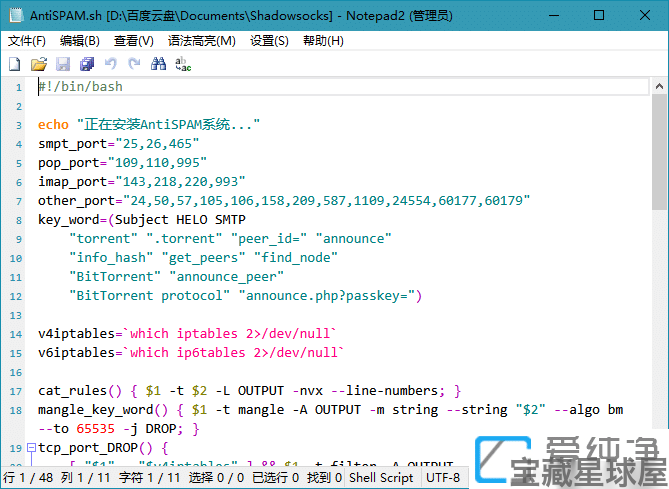Click the smpt_port variable on line 4
The image size is (669, 489).
73,144
